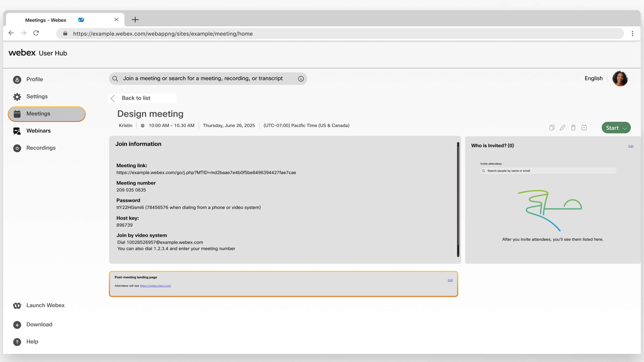The image size is (644, 362).
Task: Click the Dial video system address
Action: [165, 242]
